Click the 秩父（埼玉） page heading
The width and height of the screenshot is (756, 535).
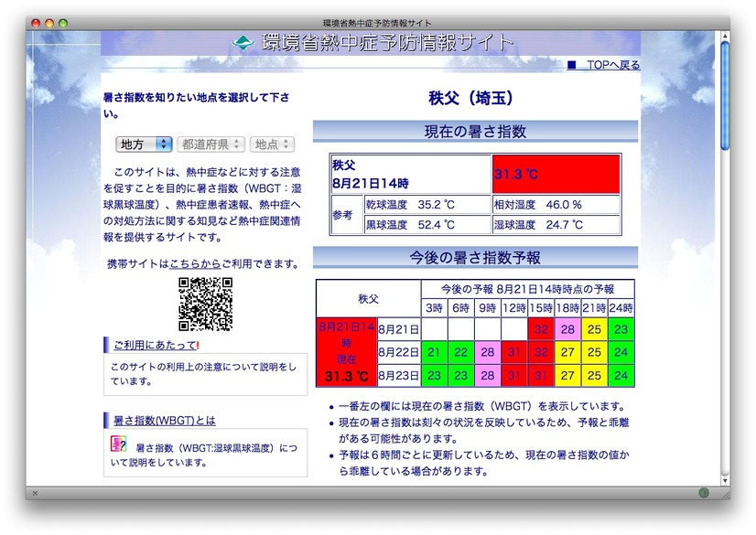tap(471, 98)
